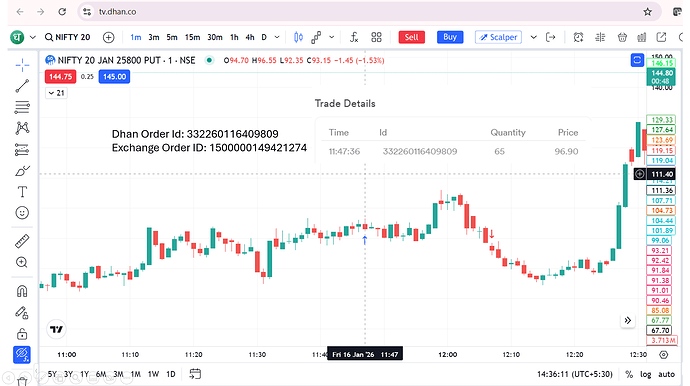The image size is (690, 386).
Task: Open the Dhan account dropdown arrow
Action: point(33,37)
